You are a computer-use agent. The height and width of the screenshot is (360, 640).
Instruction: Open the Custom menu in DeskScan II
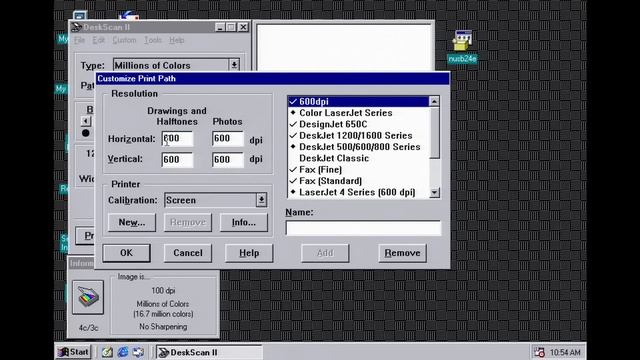pyautogui.click(x=124, y=40)
